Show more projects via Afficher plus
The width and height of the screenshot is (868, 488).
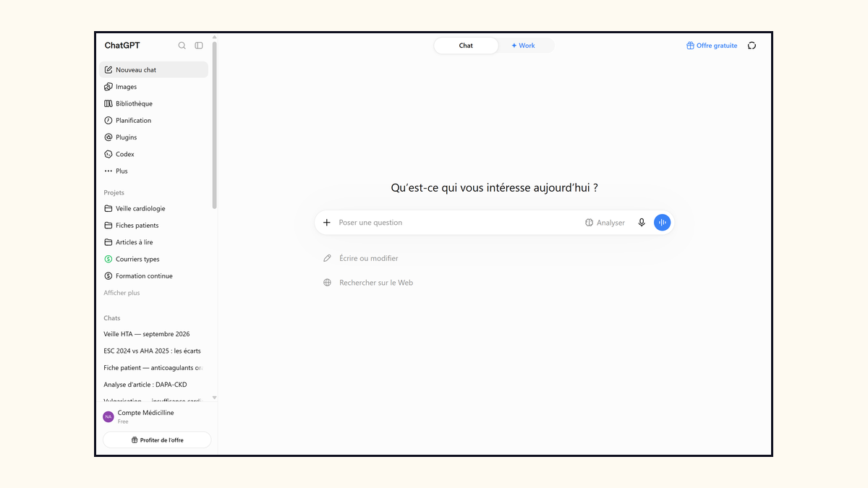122,293
